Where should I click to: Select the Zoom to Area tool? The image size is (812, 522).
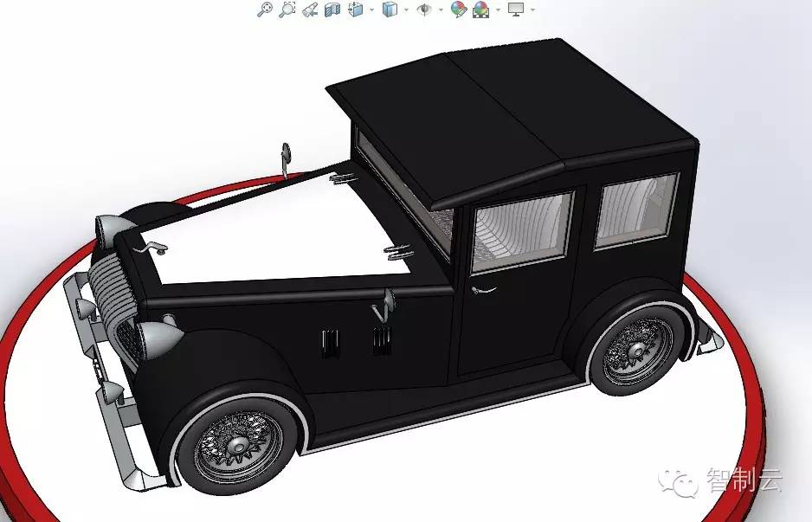point(287,10)
